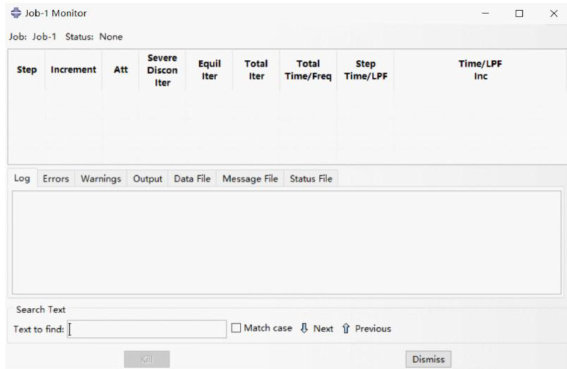
Task: Click the Att column header
Action: pos(121,69)
